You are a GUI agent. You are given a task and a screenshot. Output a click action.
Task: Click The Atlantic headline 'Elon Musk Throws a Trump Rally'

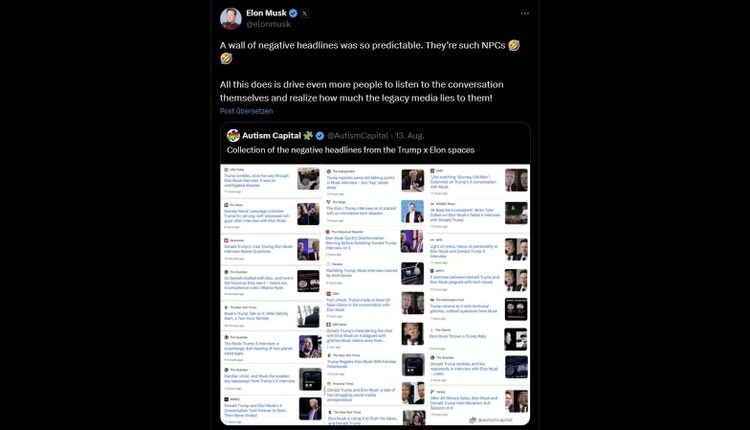coord(458,336)
